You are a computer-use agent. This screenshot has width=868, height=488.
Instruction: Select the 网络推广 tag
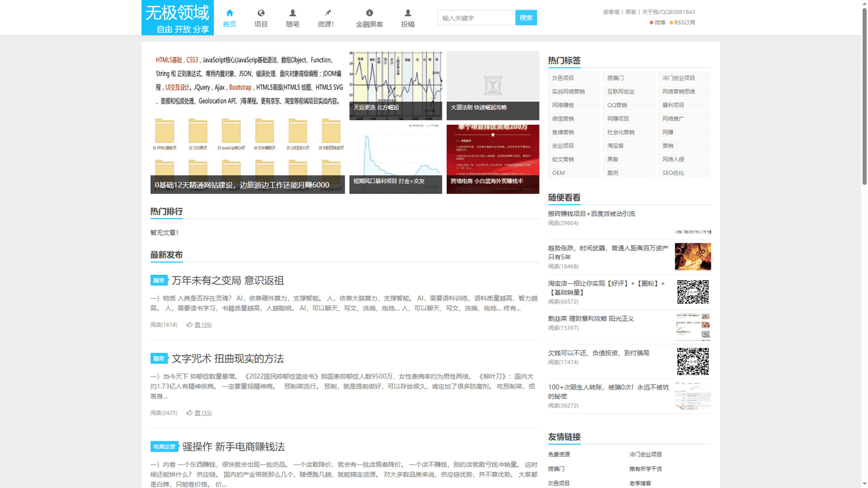[684, 119]
